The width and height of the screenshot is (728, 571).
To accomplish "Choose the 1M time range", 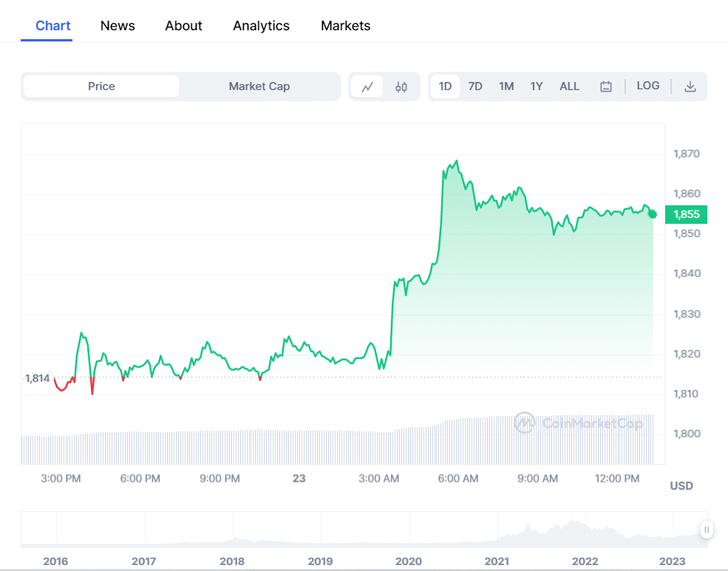I will [x=506, y=86].
